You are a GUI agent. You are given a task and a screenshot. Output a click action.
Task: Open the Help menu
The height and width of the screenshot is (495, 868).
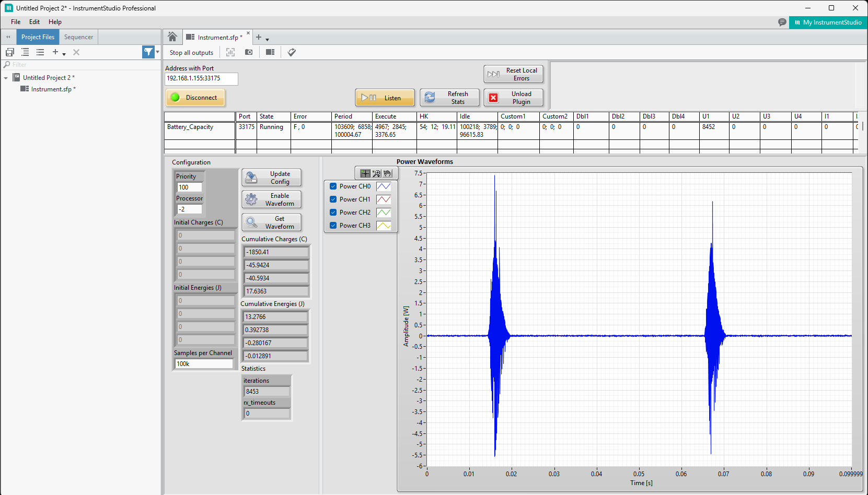(x=55, y=22)
